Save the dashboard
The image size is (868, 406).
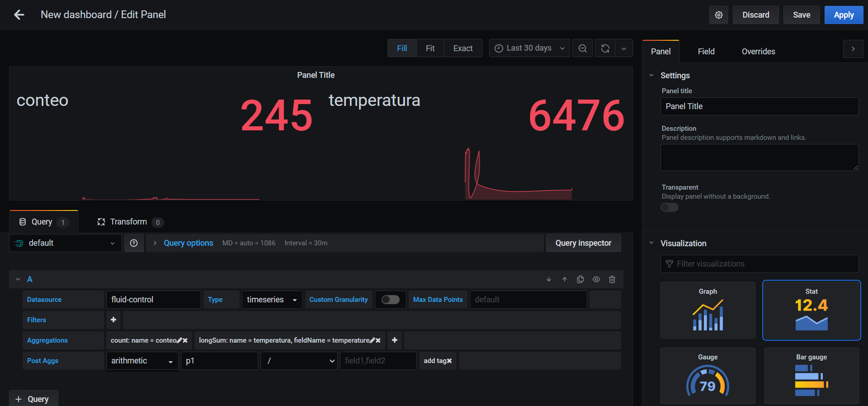802,15
